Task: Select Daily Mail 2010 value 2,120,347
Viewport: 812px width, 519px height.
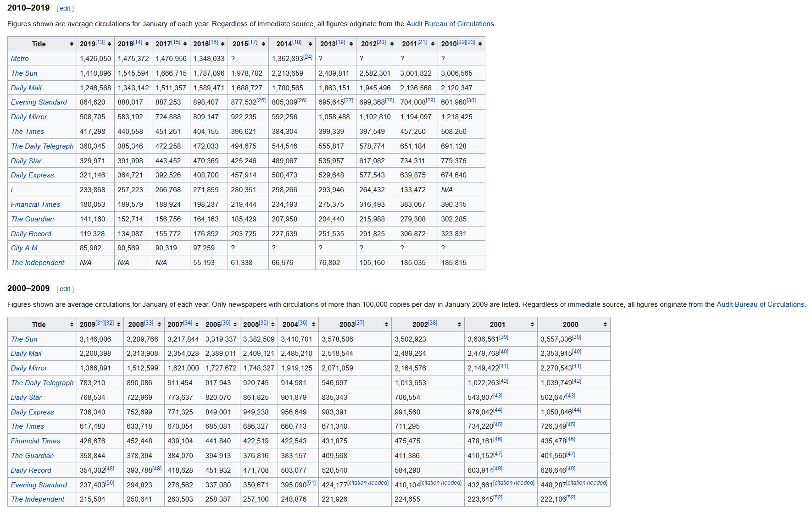Action: click(x=456, y=88)
